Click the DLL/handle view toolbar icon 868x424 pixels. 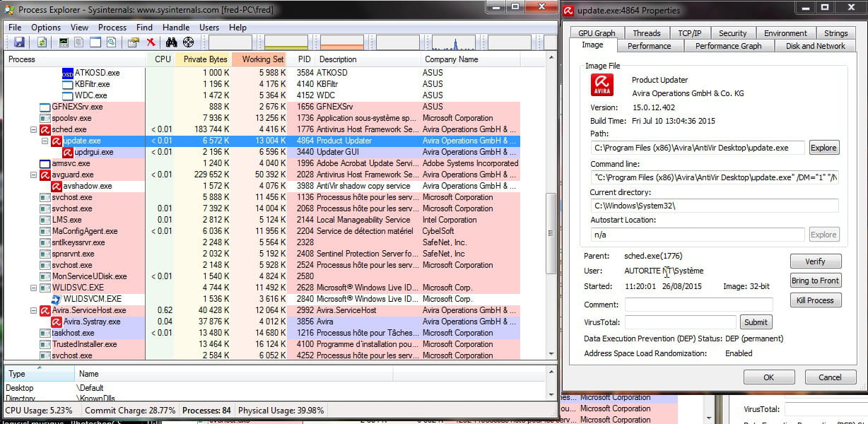pos(111,42)
